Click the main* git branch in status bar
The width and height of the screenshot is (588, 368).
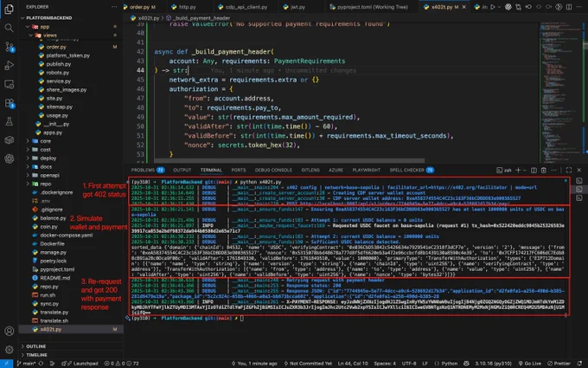coord(26,364)
